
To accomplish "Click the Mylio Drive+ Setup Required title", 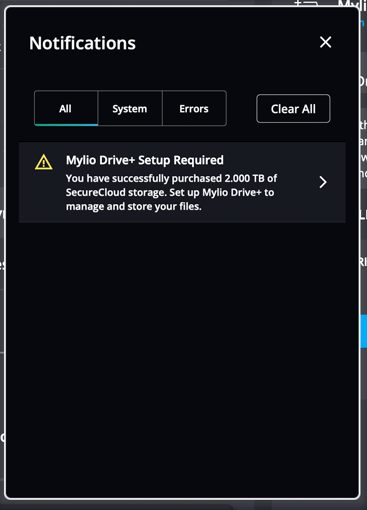I will pyautogui.click(x=145, y=160).
